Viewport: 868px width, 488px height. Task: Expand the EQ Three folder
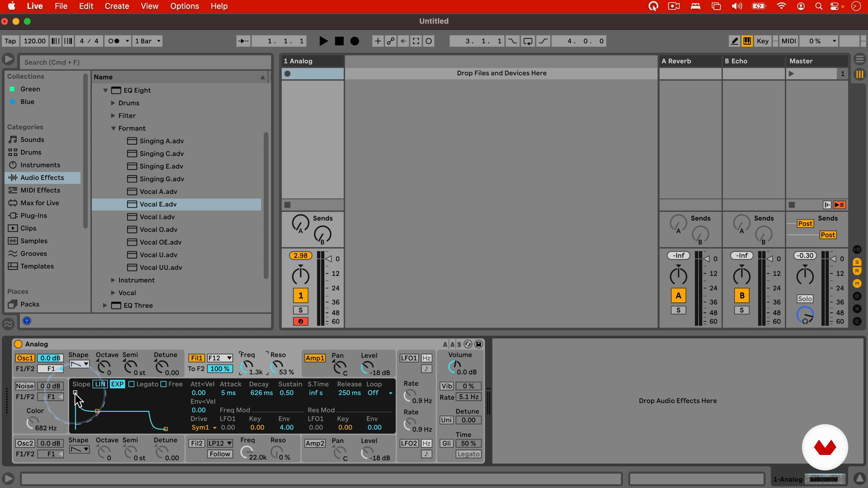(105, 305)
